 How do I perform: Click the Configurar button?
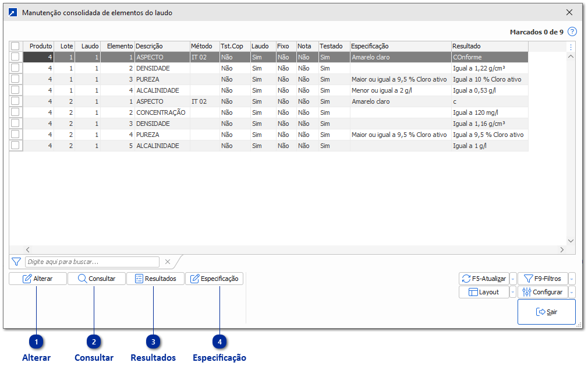point(543,292)
